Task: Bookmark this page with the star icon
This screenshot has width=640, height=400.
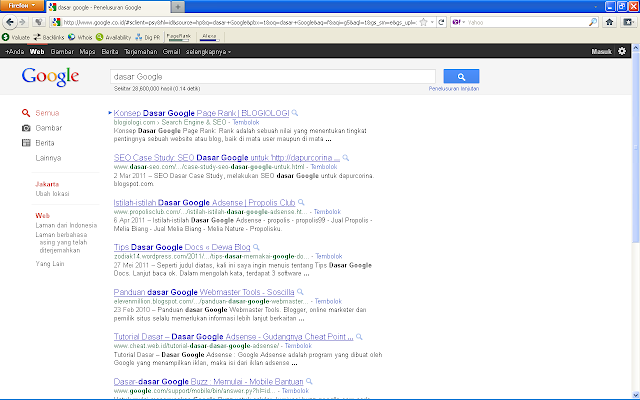Action: [x=424, y=22]
